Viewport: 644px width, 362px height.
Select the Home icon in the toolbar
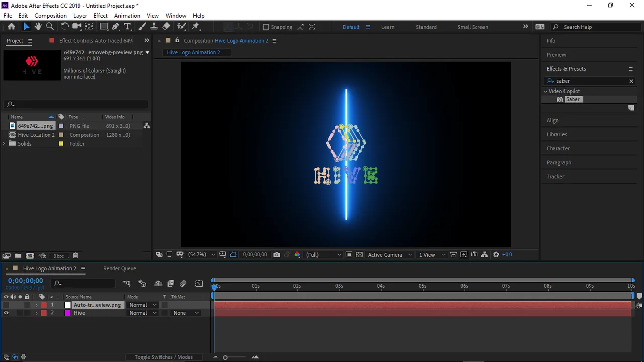point(11,27)
